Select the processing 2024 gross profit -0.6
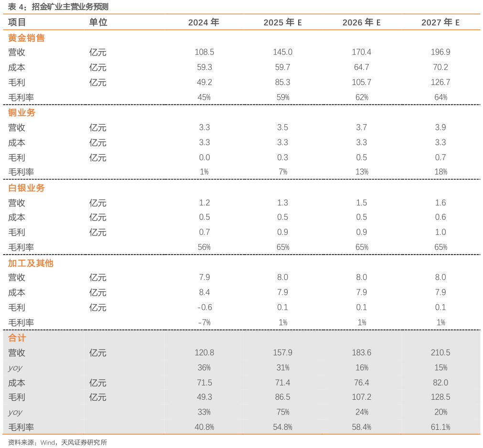 [204, 307]
